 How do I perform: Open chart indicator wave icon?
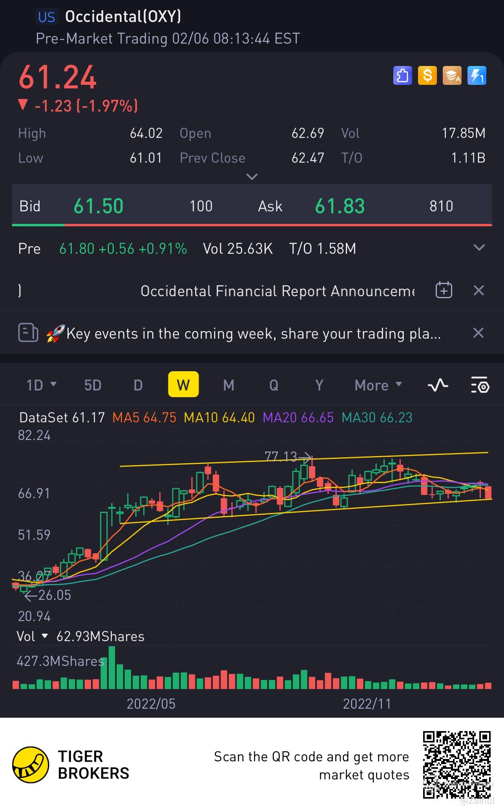click(x=438, y=385)
